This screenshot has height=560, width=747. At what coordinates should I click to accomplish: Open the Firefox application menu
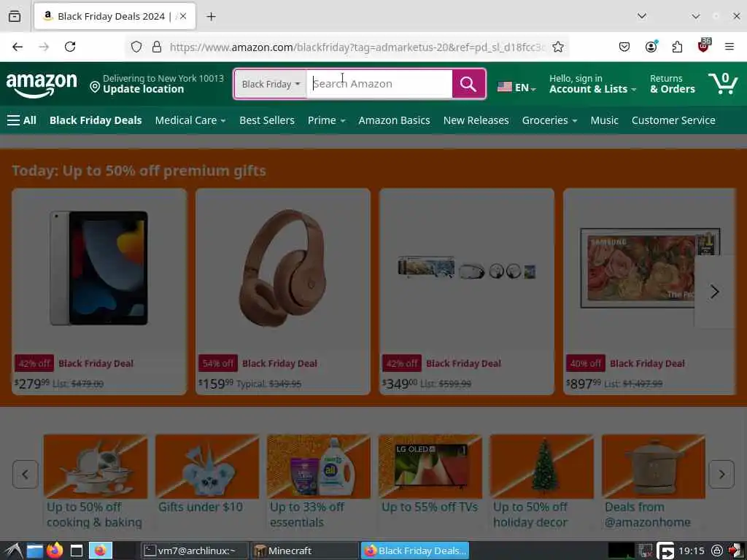point(729,47)
